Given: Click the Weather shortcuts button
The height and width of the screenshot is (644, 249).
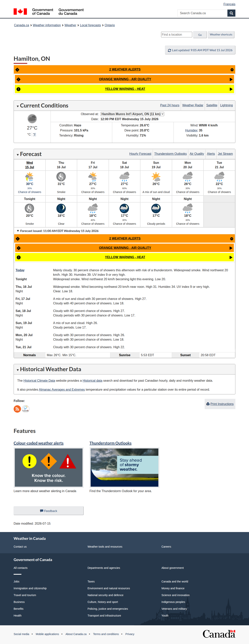Looking at the screenshot, I should 221,34.
